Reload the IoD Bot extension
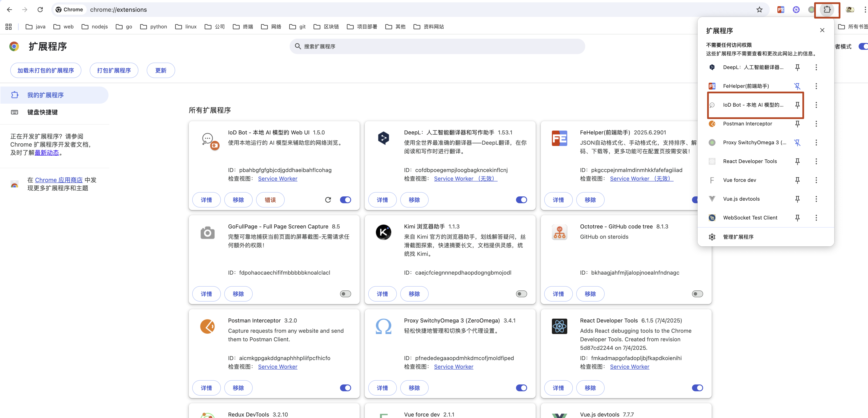Image resolution: width=868 pixels, height=418 pixels. (328, 200)
